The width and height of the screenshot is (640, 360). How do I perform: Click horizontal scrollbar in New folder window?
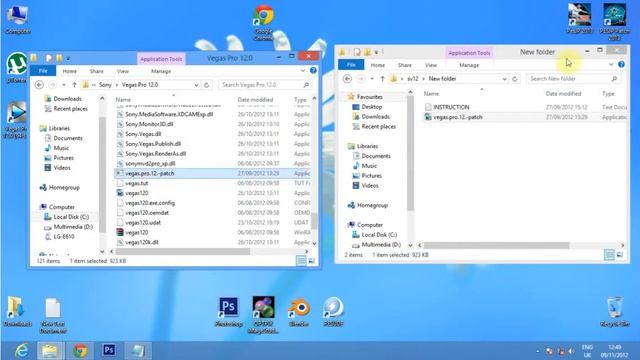tap(496, 245)
